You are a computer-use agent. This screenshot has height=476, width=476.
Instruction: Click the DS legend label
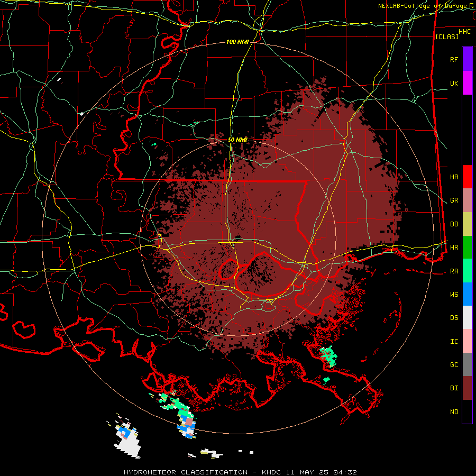tap(454, 317)
